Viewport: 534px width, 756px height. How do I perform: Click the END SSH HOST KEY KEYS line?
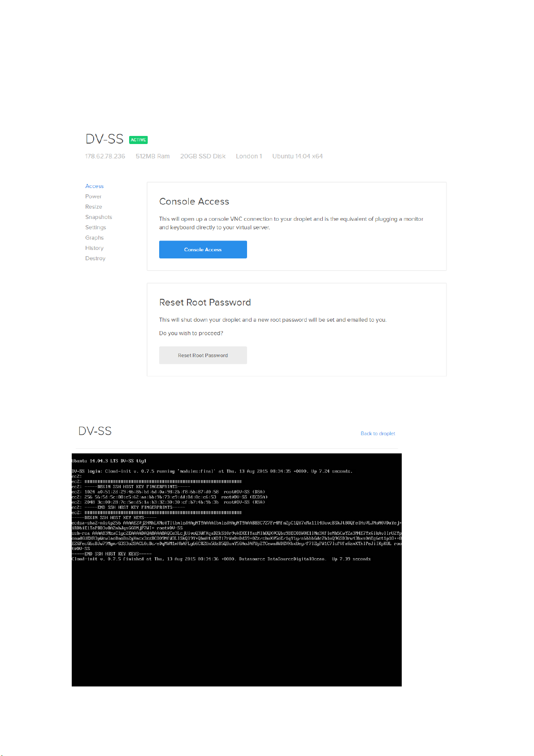pyautogui.click(x=112, y=554)
